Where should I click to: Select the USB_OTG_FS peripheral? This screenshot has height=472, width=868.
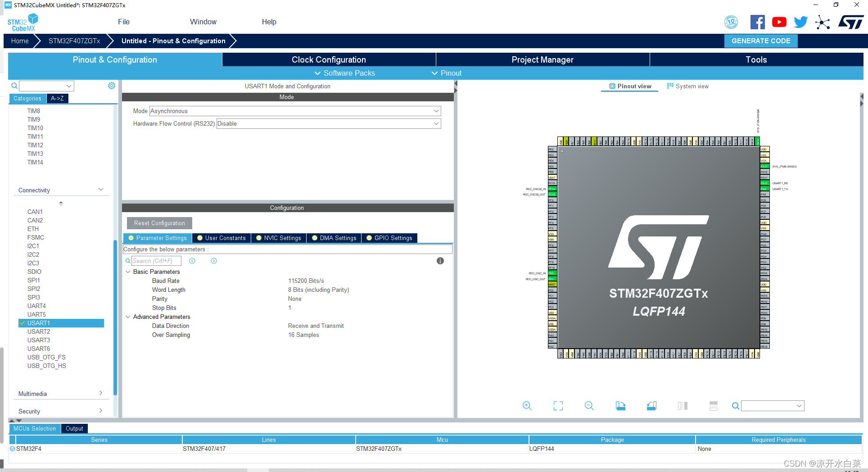(46, 357)
